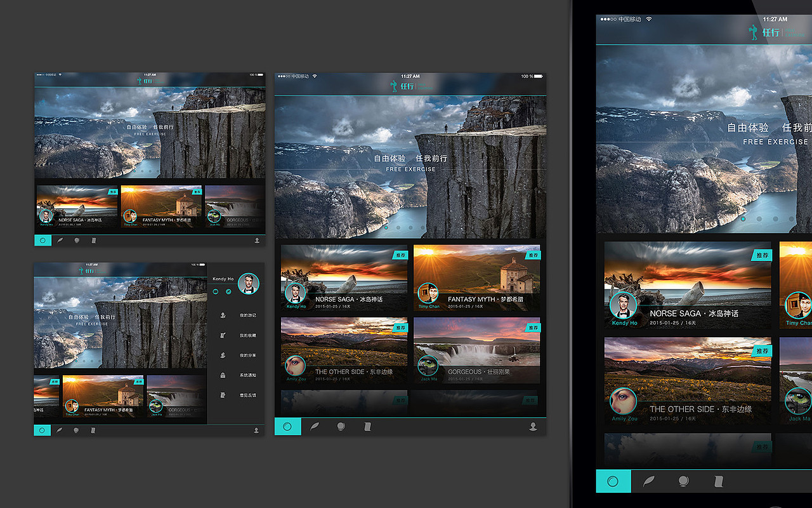Open the profile icon in the upper landscape mockup
The height and width of the screenshot is (508, 812).
pyautogui.click(x=257, y=241)
